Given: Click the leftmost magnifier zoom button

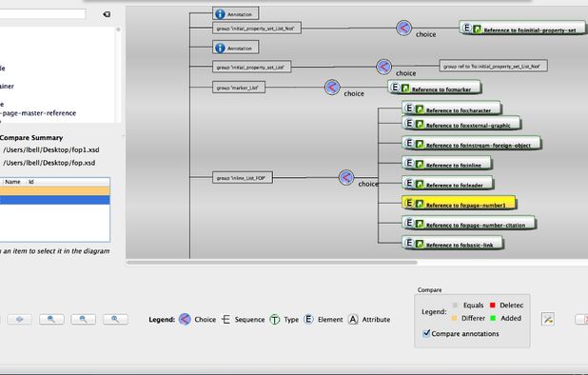Looking at the screenshot, I should [x=51, y=319].
